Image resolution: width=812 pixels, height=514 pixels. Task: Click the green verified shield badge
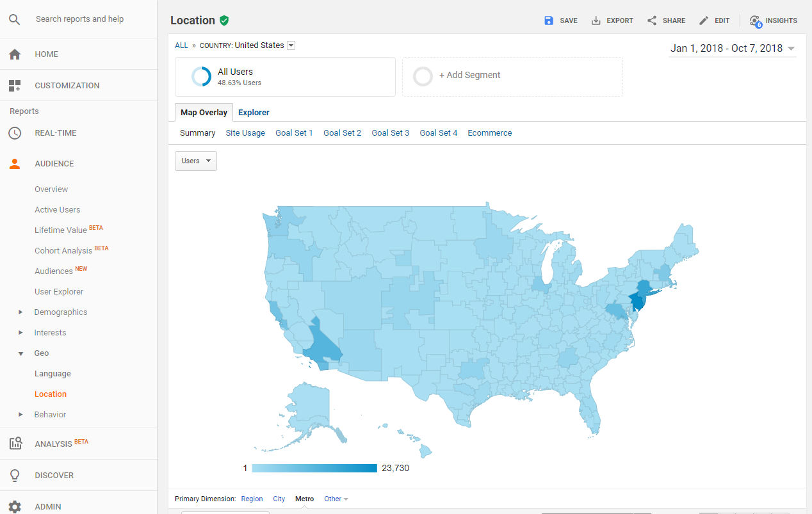[224, 20]
